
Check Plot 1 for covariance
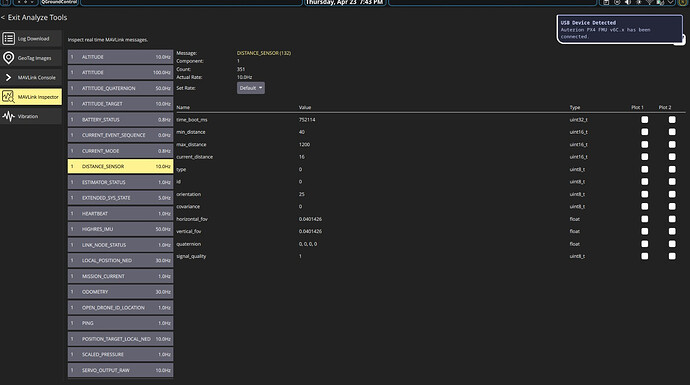coord(644,206)
